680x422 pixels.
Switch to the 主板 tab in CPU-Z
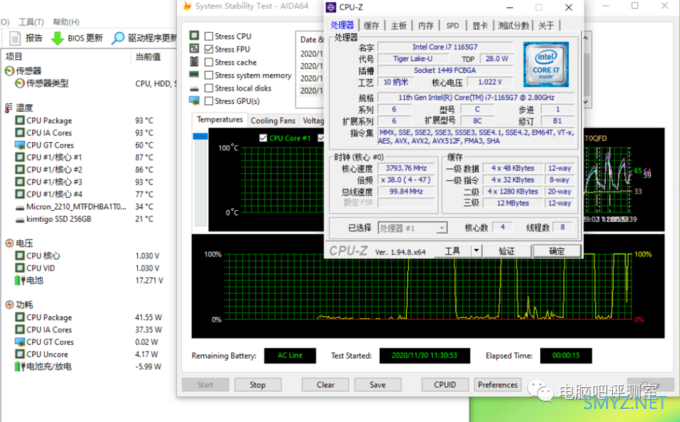[x=399, y=26]
